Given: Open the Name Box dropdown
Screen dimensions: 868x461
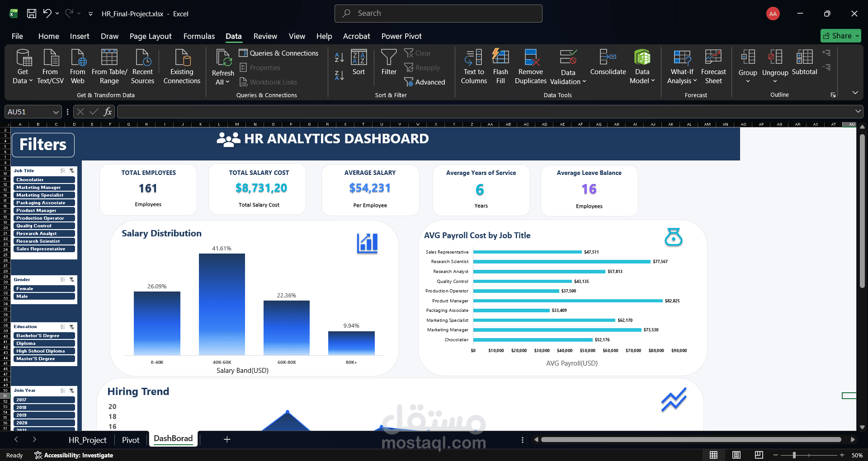Looking at the screenshot, I should [56, 112].
